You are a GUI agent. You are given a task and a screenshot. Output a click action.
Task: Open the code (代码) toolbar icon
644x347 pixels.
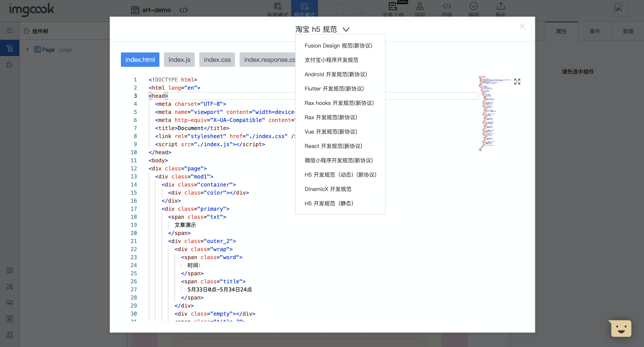(x=447, y=9)
